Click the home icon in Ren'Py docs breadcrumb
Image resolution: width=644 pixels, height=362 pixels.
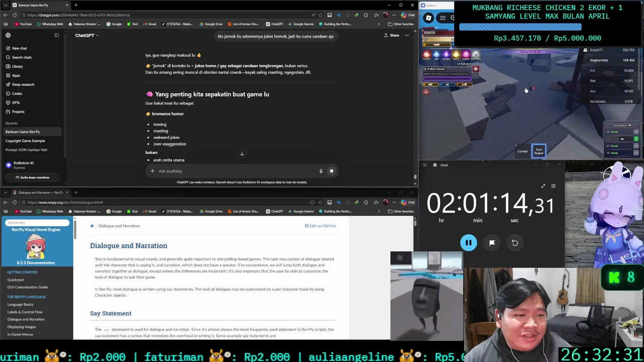pyautogui.click(x=92, y=226)
